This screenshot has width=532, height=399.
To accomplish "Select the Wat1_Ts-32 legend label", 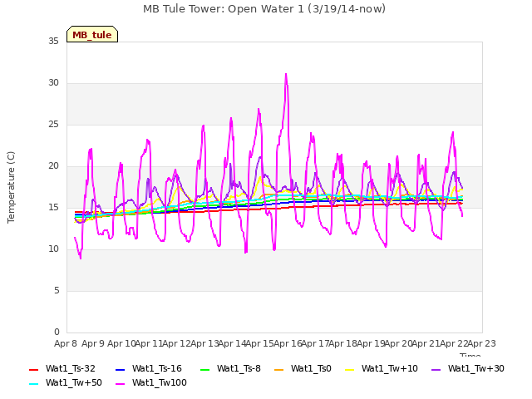I will [70, 368].
